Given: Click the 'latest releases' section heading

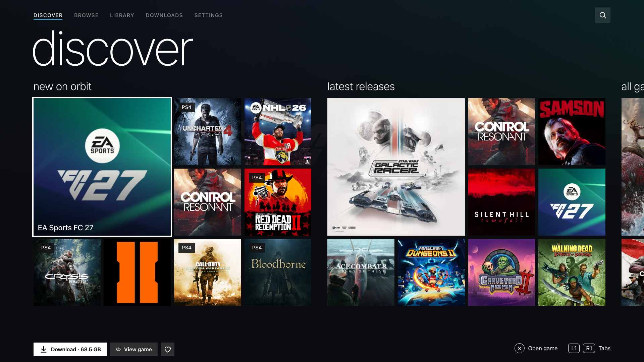Looking at the screenshot, I should (x=361, y=86).
